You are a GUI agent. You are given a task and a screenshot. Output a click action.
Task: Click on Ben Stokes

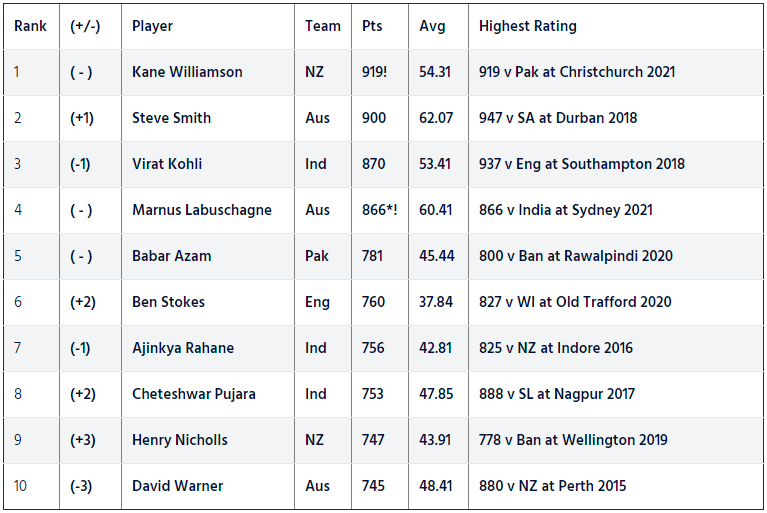point(168,302)
